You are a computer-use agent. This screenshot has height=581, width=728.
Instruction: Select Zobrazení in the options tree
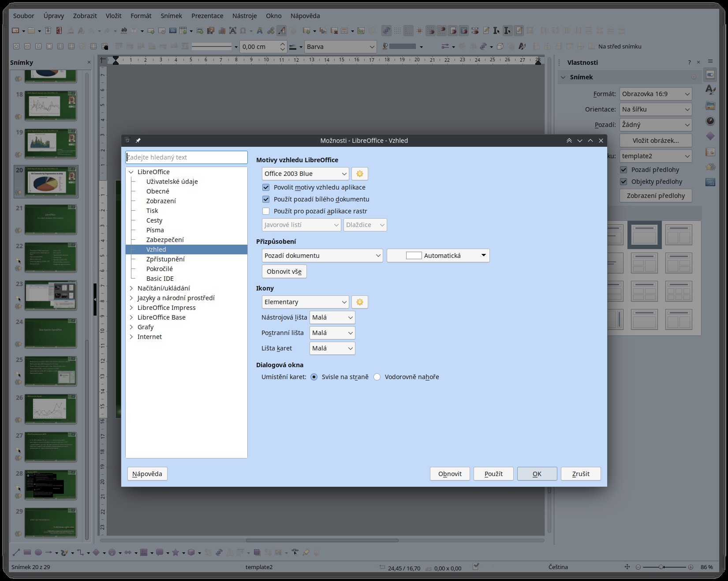click(161, 201)
